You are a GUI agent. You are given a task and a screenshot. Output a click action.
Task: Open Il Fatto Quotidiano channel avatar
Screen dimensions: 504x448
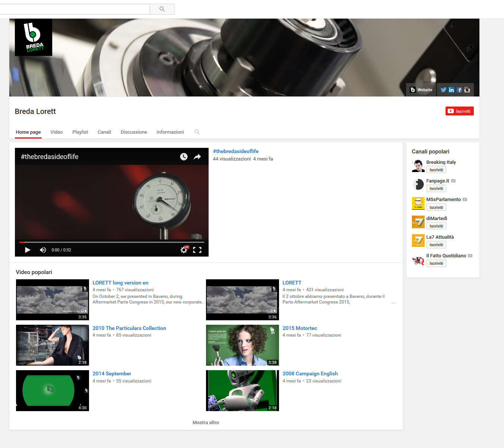click(x=418, y=260)
